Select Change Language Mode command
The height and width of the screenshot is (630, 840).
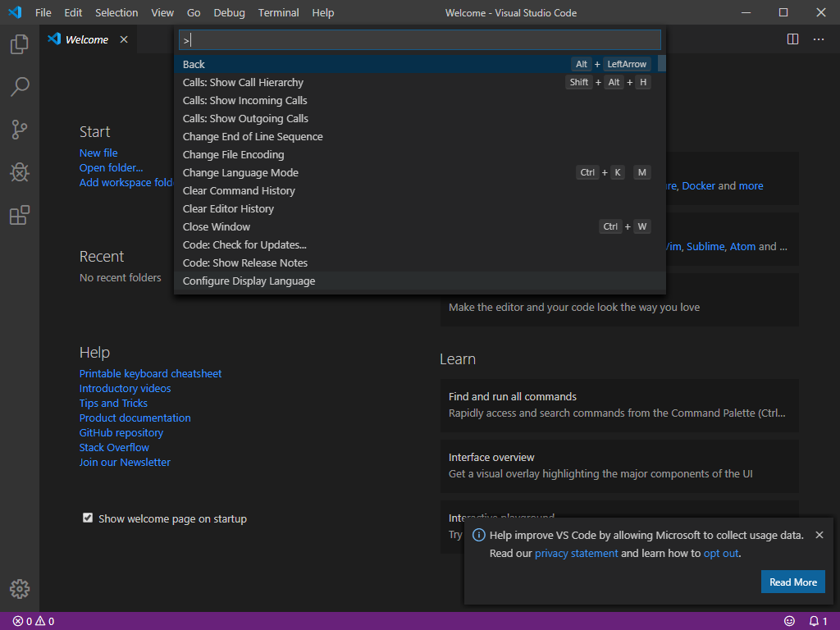click(240, 172)
